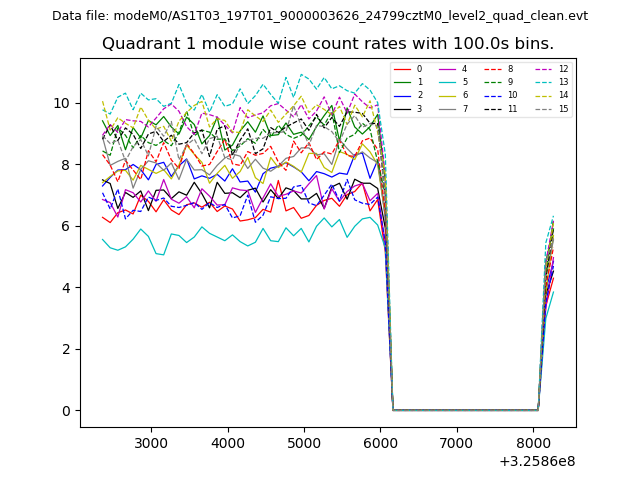Image resolution: width=640 pixels, height=480 pixels.
Task: Click the y-axis tick label 0
Action: tap(65, 411)
